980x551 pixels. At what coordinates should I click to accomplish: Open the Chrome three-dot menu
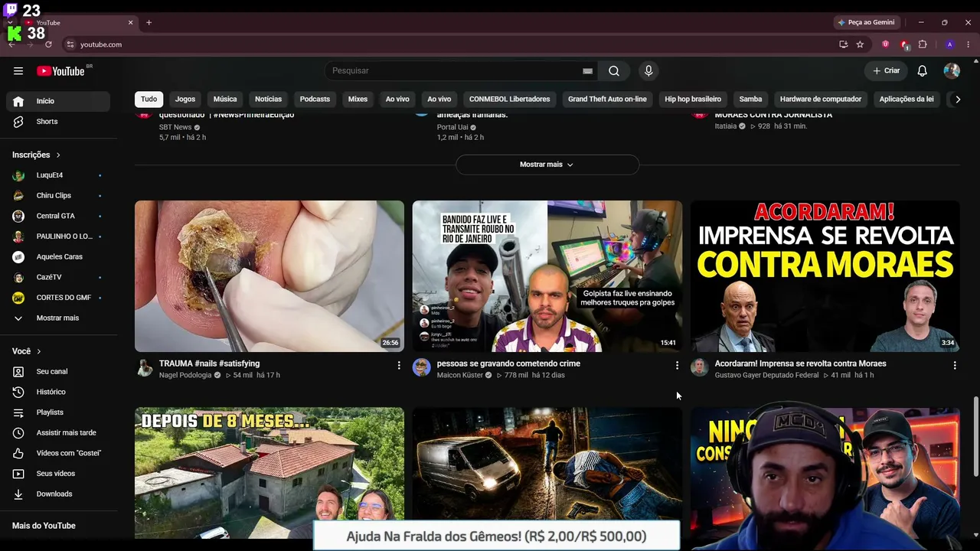point(969,44)
